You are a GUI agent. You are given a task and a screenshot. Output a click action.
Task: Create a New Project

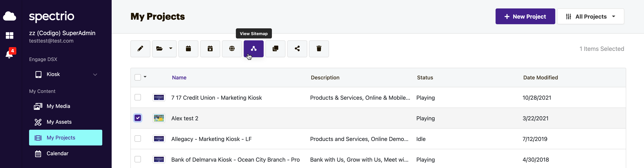point(525,17)
